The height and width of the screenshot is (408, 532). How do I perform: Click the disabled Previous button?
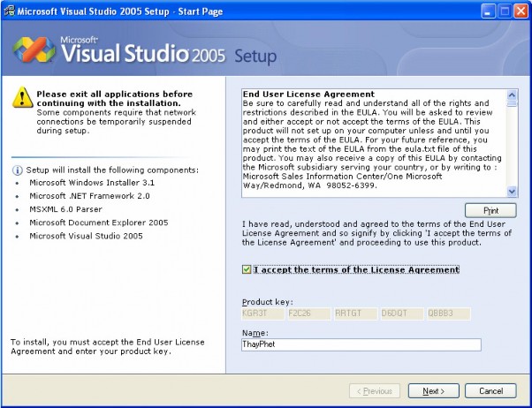tap(375, 391)
